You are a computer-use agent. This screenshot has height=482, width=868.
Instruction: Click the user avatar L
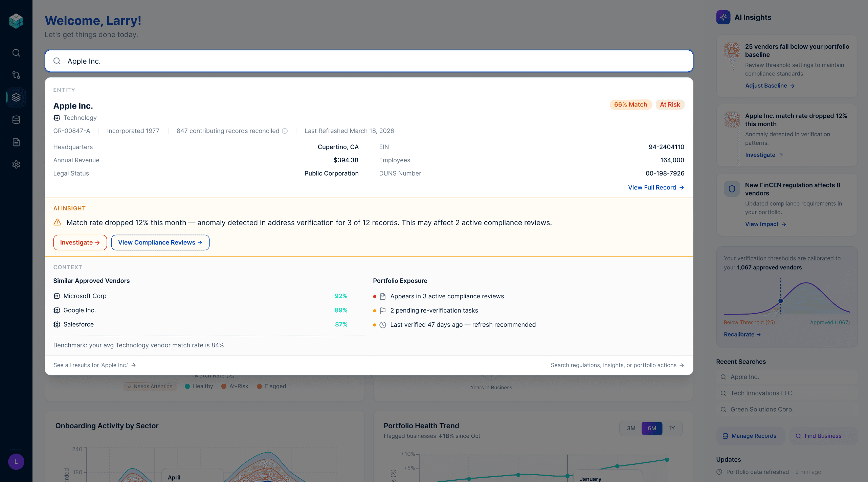tap(16, 462)
